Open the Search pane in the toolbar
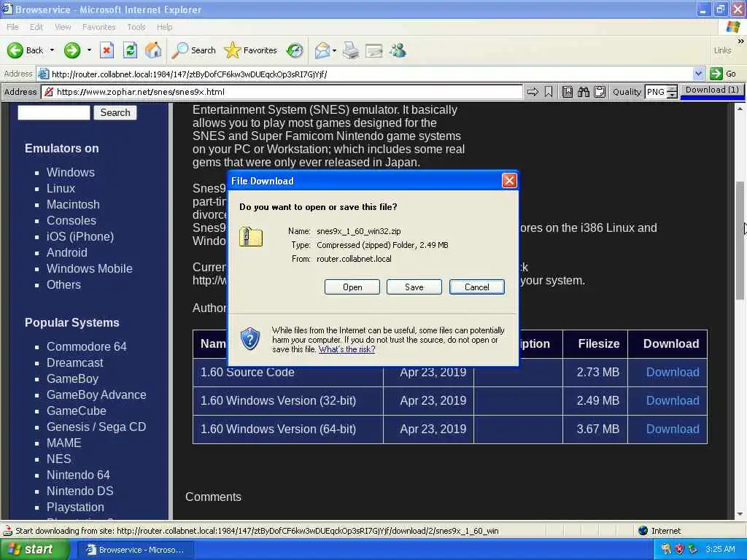This screenshot has width=747, height=560. pyautogui.click(x=194, y=50)
